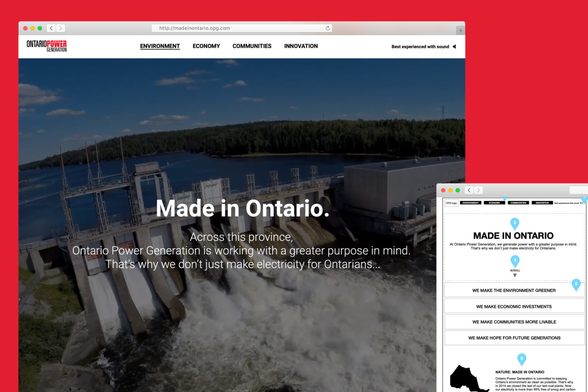Click the 'MADE IN ONTARIO' wireframe heading

point(514,236)
